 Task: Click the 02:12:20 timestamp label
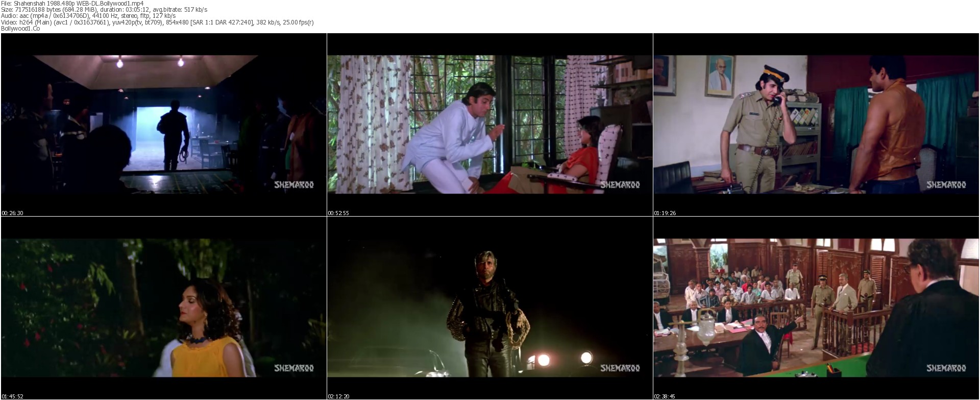(338, 396)
